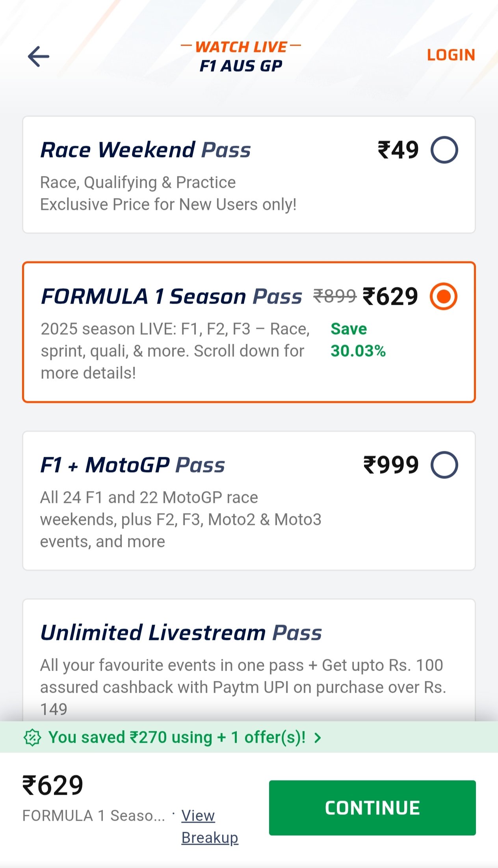The width and height of the screenshot is (498, 868).
Task: Tap the ₹49 price label
Action: pos(398,150)
